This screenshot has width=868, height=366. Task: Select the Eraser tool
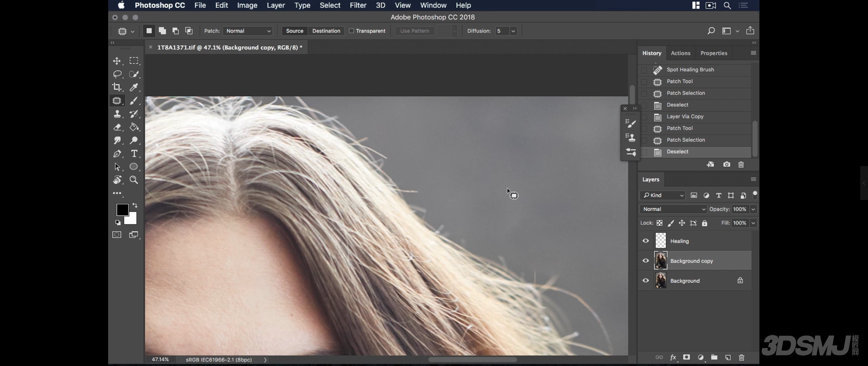coord(117,127)
